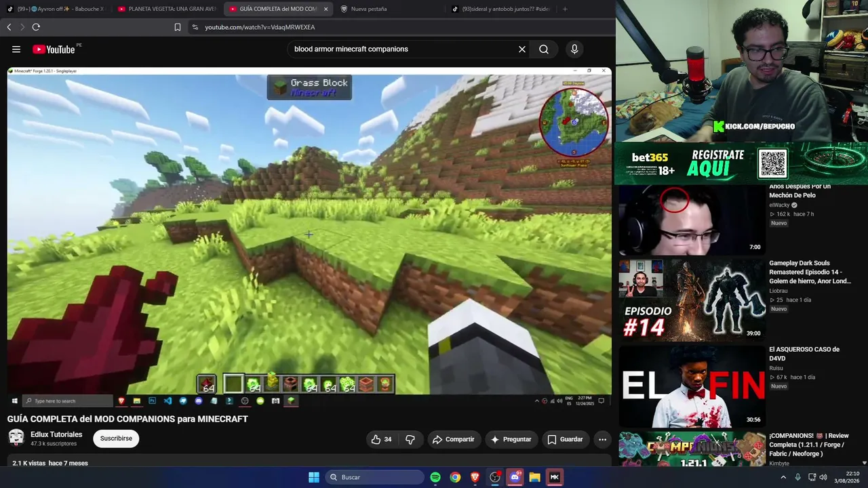Viewport: 868px width, 488px height.
Task: Open Gameplay Dark Souls Remastered Episodio 14 title
Action: point(810,272)
